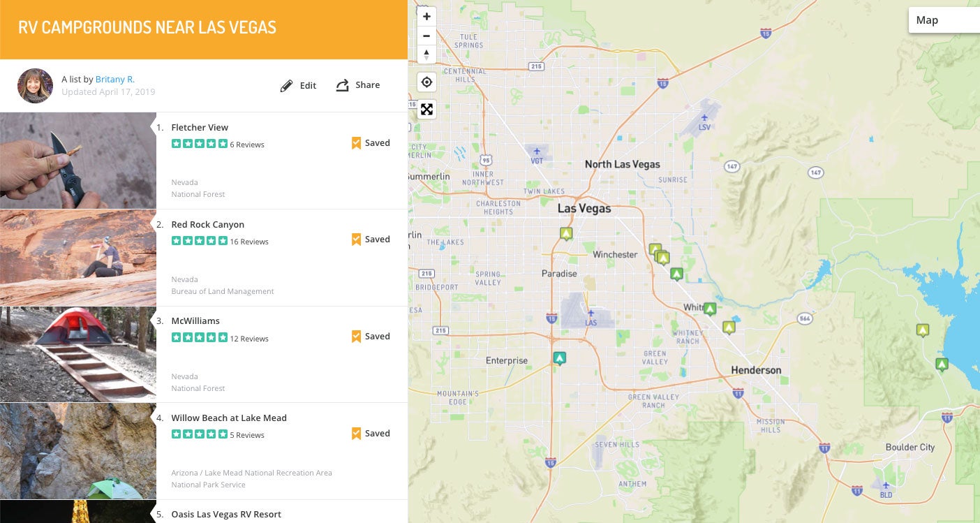Open Britany R.'s profile avatar

coord(35,86)
